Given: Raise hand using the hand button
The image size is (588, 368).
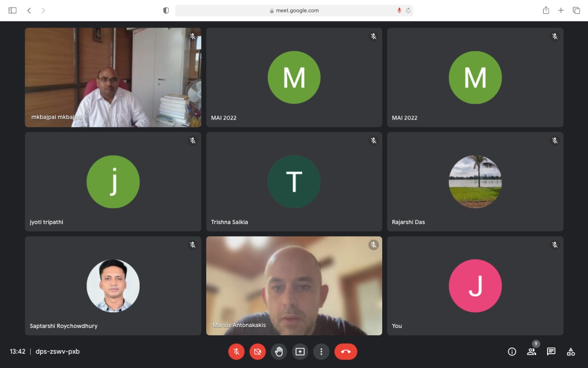Looking at the screenshot, I should [279, 351].
